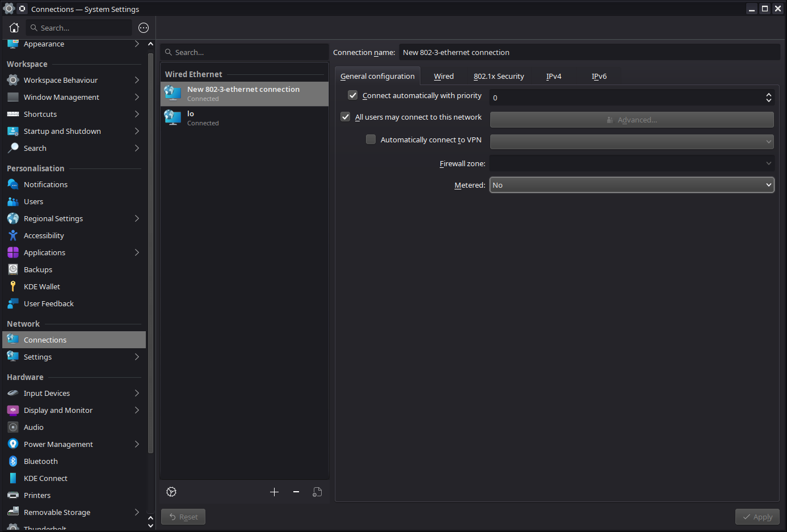Click the Apply button
The height and width of the screenshot is (532, 787).
[757, 517]
